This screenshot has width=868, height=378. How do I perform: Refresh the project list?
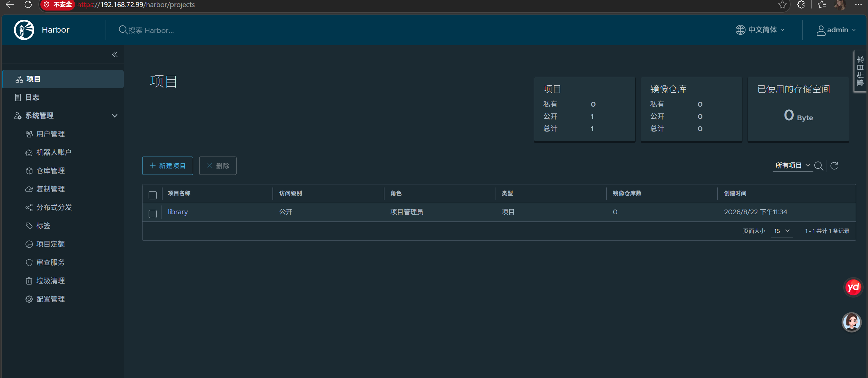(834, 166)
